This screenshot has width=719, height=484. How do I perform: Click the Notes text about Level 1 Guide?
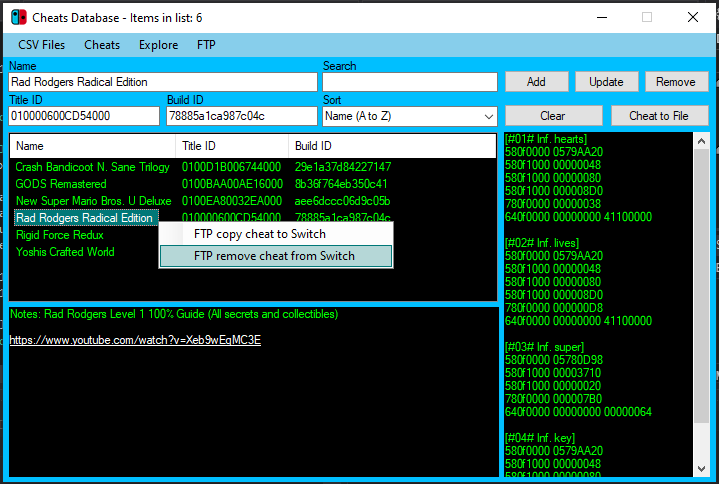coord(174,314)
